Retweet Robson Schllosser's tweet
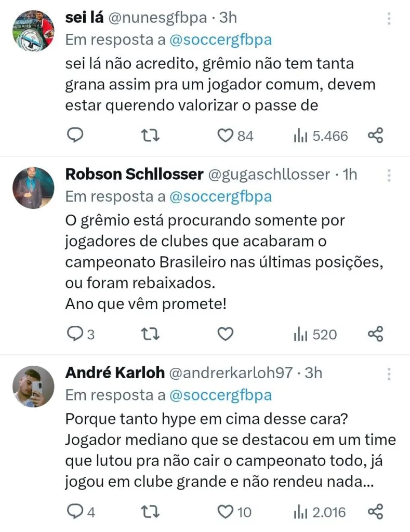The image size is (410, 532). point(151,334)
